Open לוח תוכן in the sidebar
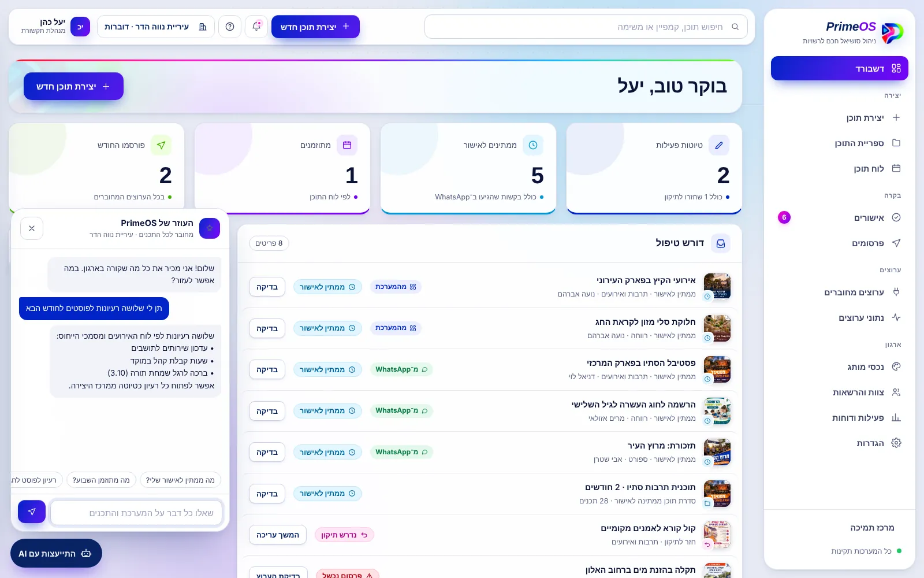Viewport: 924px width, 578px height. coord(840,168)
